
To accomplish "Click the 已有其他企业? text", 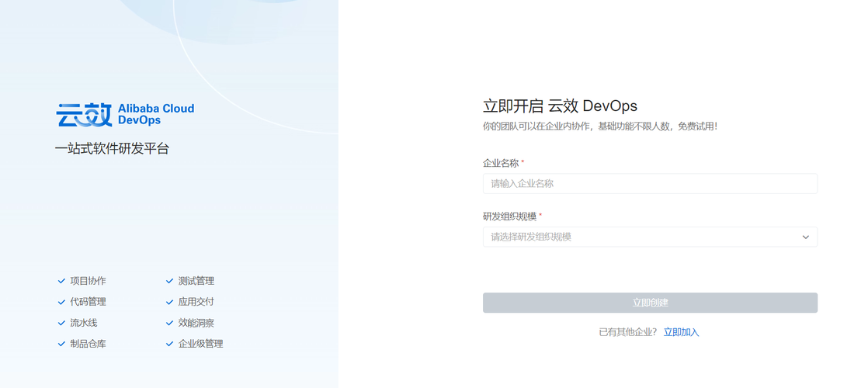I will click(x=628, y=332).
